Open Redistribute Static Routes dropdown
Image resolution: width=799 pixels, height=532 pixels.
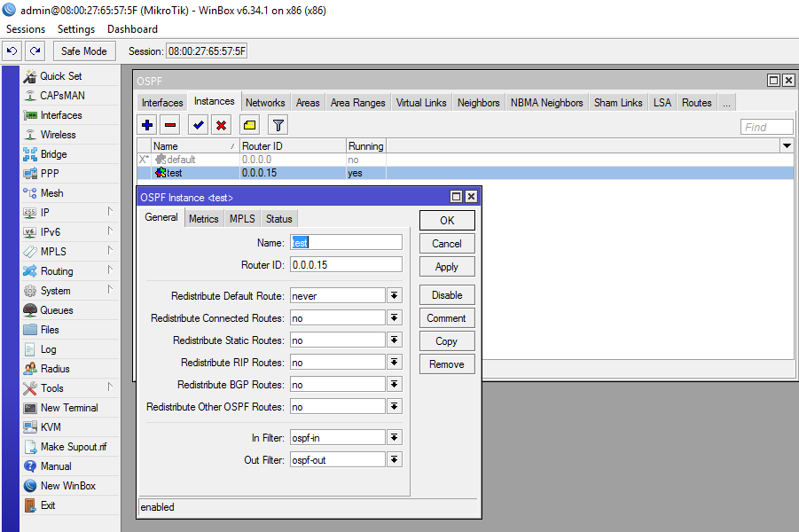click(395, 340)
